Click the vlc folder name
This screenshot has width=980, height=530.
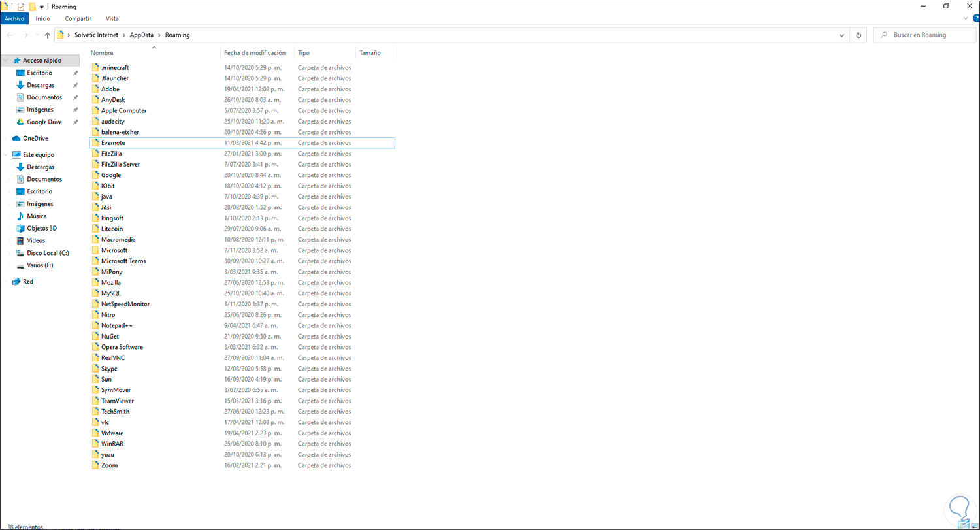(x=105, y=422)
